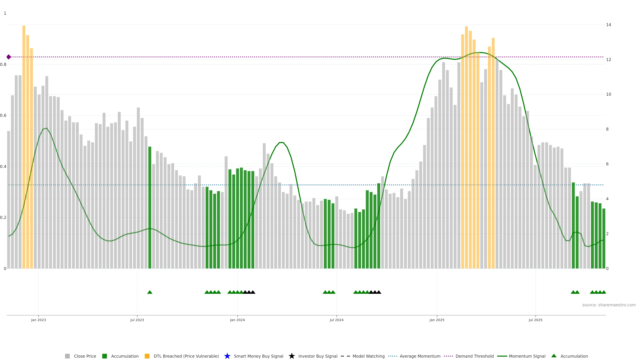
Task: Click the Jan 2024 axis label
Action: pos(237,320)
